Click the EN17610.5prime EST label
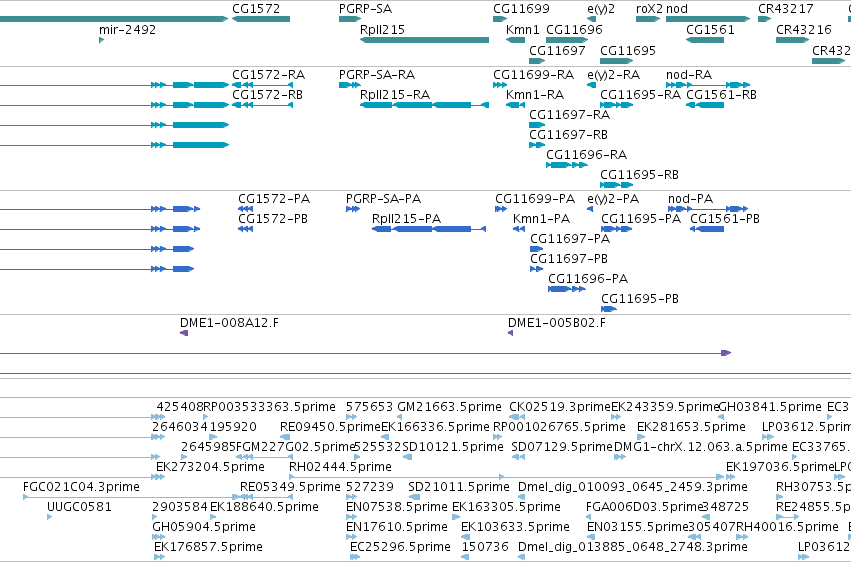Screen dimensions: 851x562 pos(397,527)
